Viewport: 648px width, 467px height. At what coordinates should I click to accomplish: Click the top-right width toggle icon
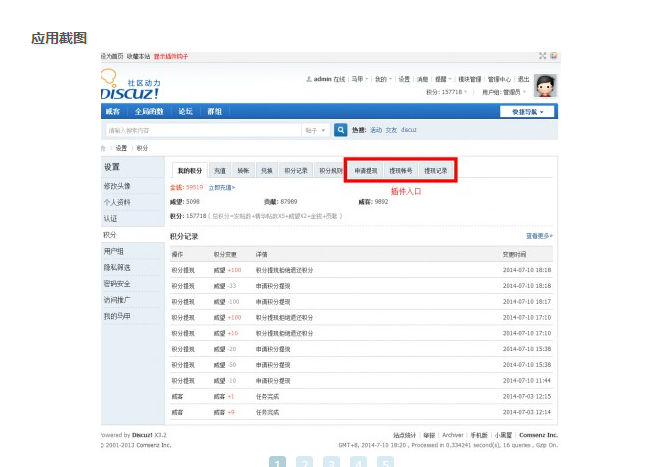click(x=543, y=56)
